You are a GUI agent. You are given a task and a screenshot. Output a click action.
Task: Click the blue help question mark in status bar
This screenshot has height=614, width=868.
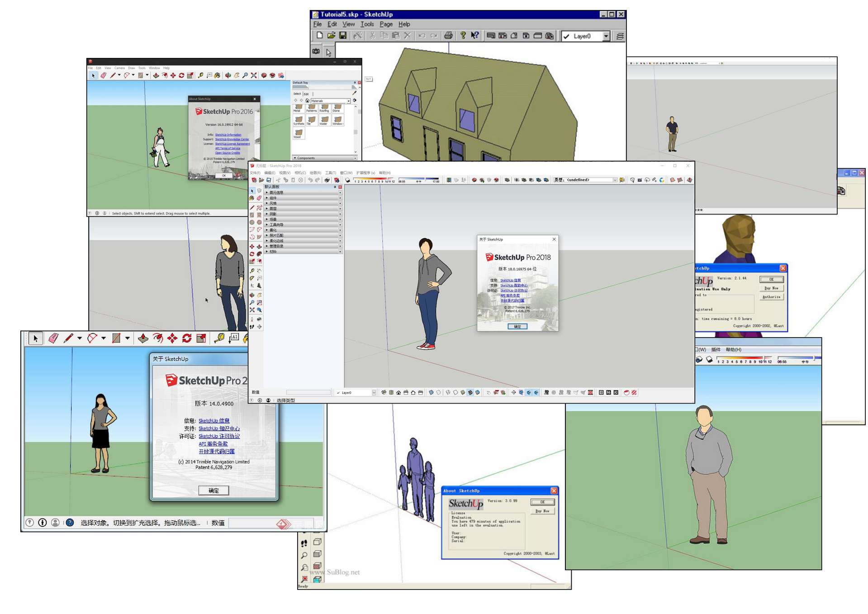point(70,523)
